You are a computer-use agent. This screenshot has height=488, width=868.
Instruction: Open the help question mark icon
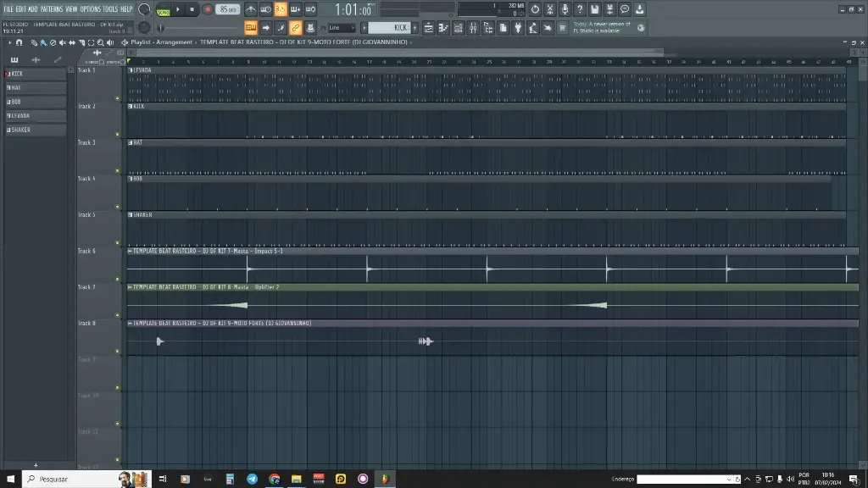pyautogui.click(x=580, y=9)
